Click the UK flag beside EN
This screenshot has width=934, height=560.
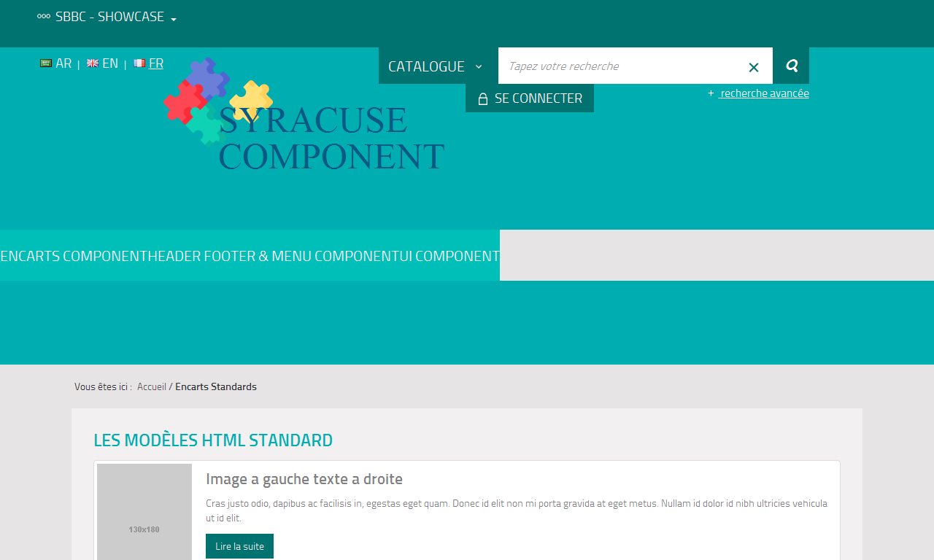(x=93, y=63)
